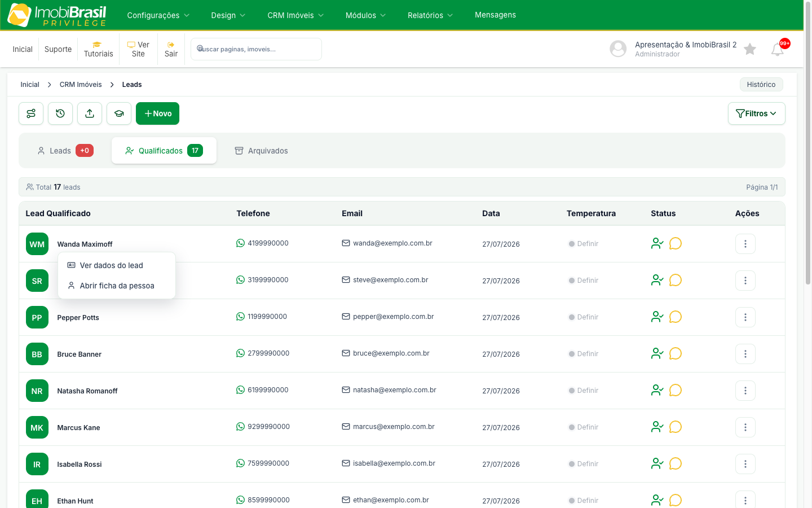
Task: Click qualified-user icon in Marcus Kane row
Action: [x=657, y=427]
